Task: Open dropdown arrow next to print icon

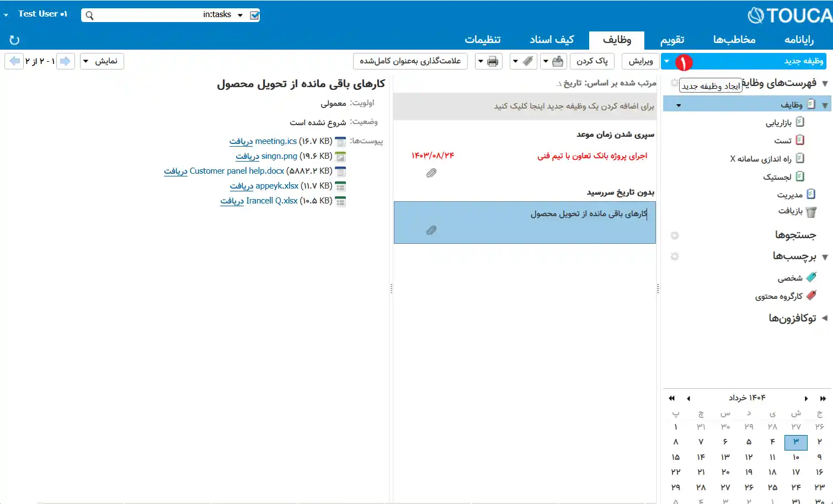Action: click(480, 61)
